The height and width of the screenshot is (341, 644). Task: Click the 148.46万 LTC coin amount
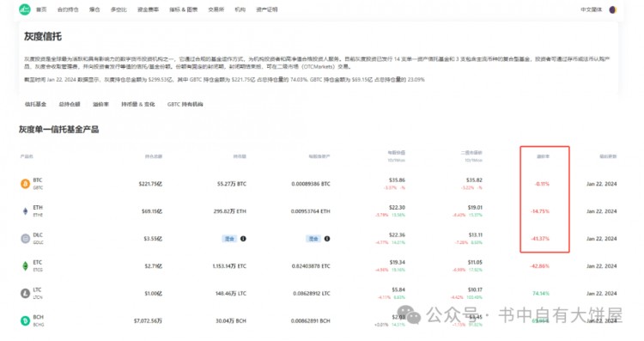pyautogui.click(x=231, y=294)
